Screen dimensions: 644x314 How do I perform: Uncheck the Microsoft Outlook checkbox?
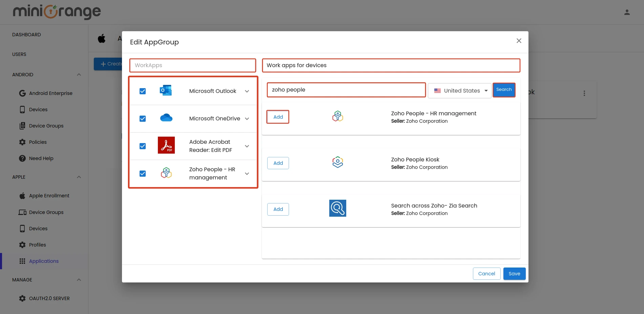coord(142,91)
